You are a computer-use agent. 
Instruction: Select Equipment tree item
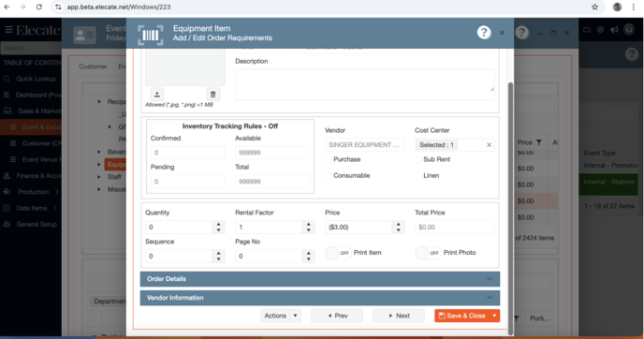pyautogui.click(x=115, y=165)
